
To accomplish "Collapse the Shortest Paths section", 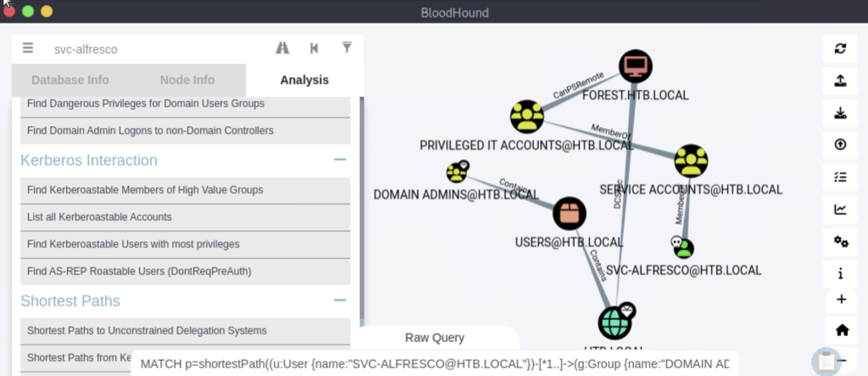I will 340,301.
